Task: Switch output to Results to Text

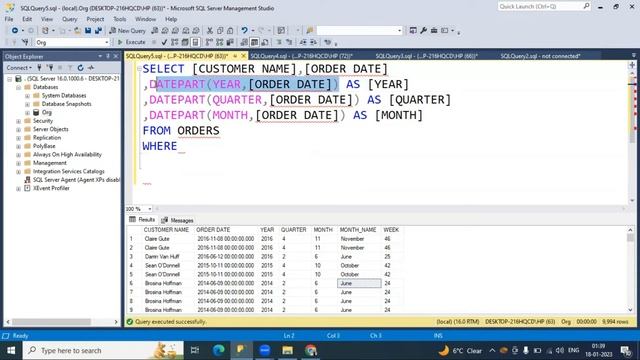Action: pos(244,42)
